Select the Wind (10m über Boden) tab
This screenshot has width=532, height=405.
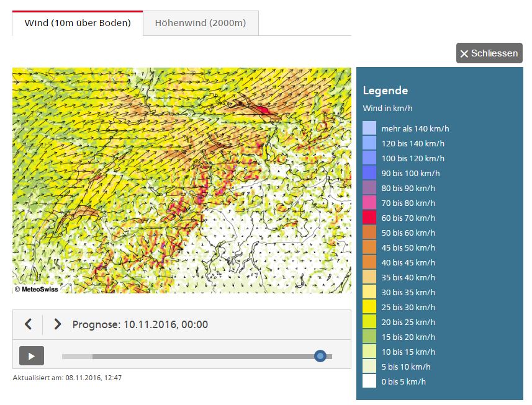click(78, 24)
